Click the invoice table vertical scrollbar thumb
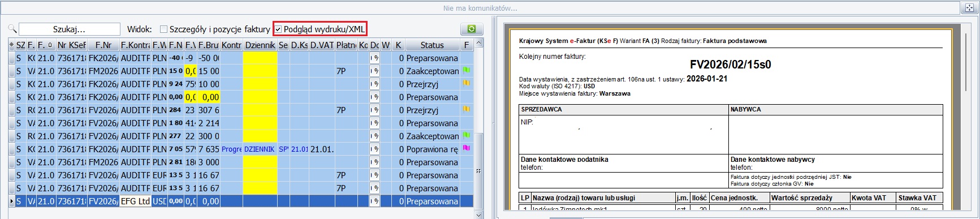 (479, 171)
